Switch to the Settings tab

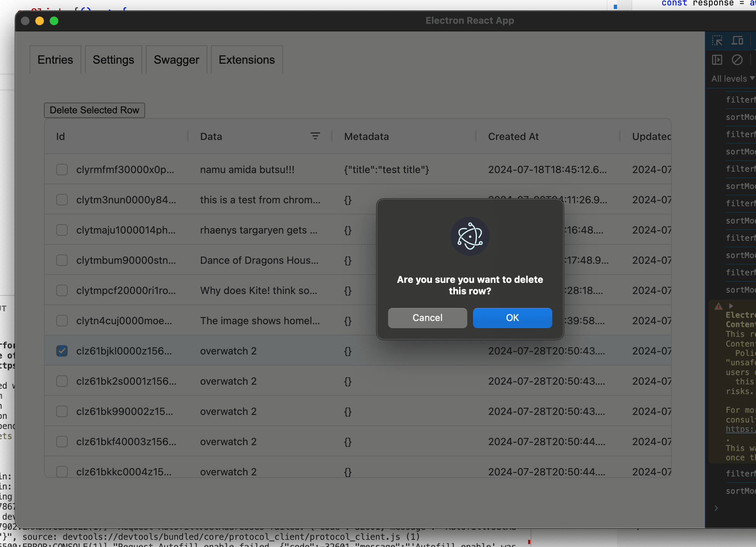[x=113, y=60]
